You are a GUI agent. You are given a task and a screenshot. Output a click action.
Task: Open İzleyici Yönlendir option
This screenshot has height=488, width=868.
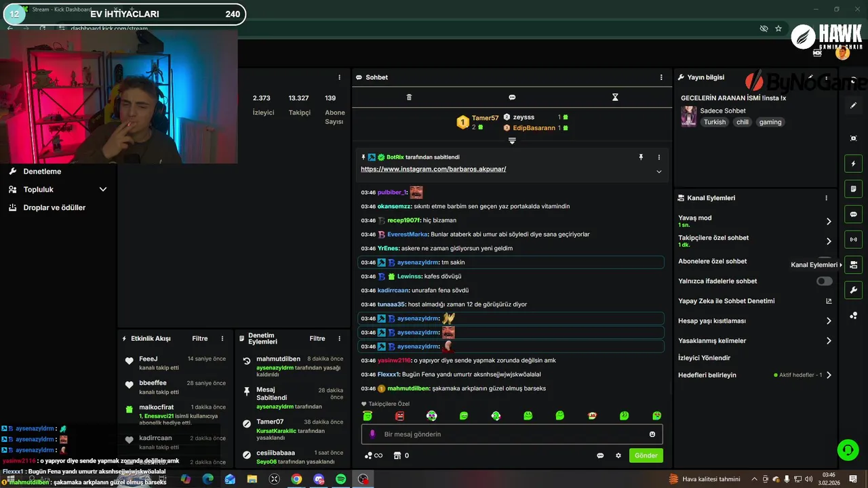tap(704, 358)
